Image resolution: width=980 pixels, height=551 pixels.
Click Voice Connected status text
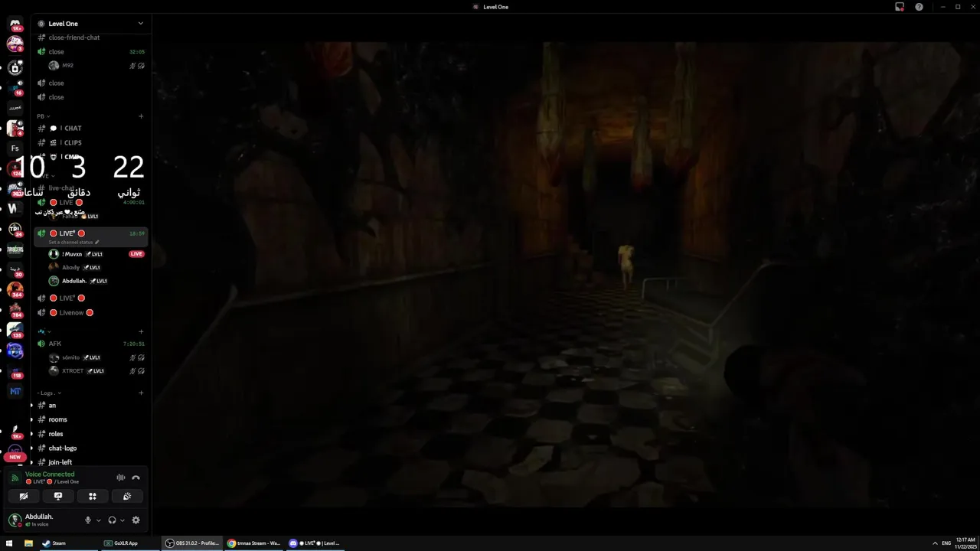point(50,474)
